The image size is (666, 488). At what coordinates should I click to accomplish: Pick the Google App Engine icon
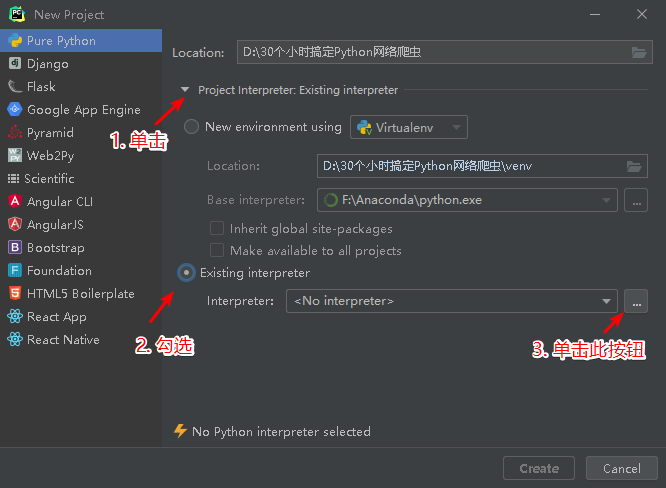pos(15,110)
